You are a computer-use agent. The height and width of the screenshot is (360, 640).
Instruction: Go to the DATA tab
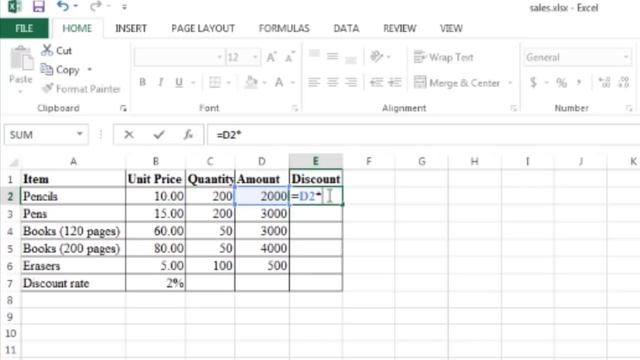click(x=346, y=28)
